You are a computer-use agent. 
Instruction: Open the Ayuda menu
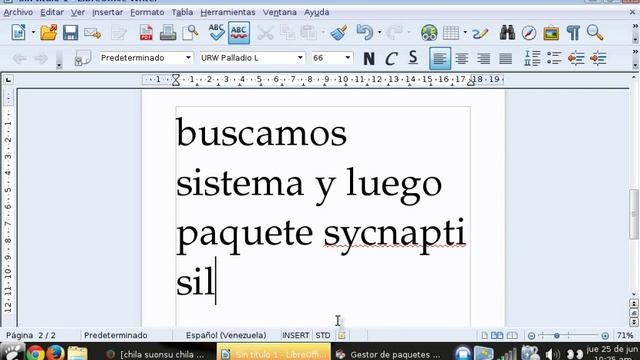coord(316,12)
